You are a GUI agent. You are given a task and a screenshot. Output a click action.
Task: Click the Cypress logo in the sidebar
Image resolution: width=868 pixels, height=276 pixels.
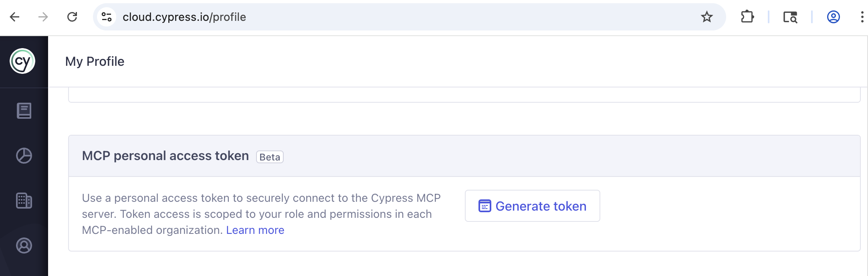click(23, 61)
